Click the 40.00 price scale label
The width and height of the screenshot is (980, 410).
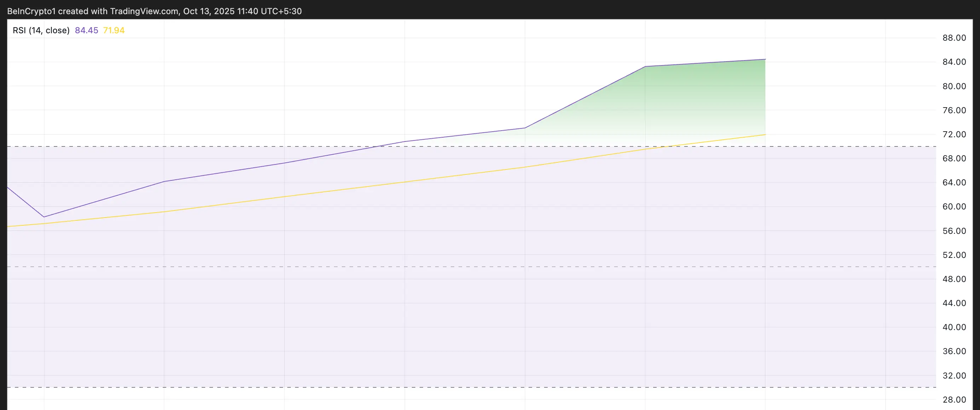pyautogui.click(x=954, y=327)
